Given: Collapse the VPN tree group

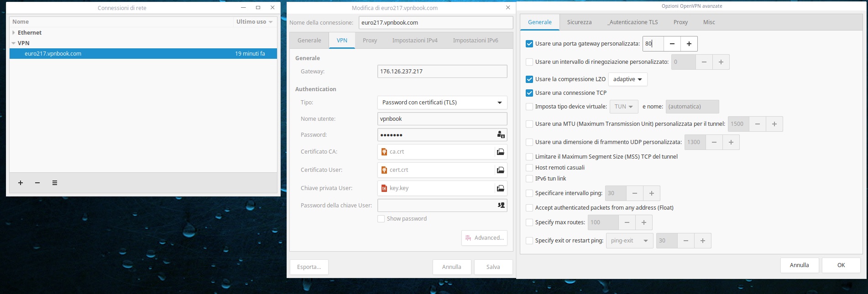Looking at the screenshot, I should [14, 43].
